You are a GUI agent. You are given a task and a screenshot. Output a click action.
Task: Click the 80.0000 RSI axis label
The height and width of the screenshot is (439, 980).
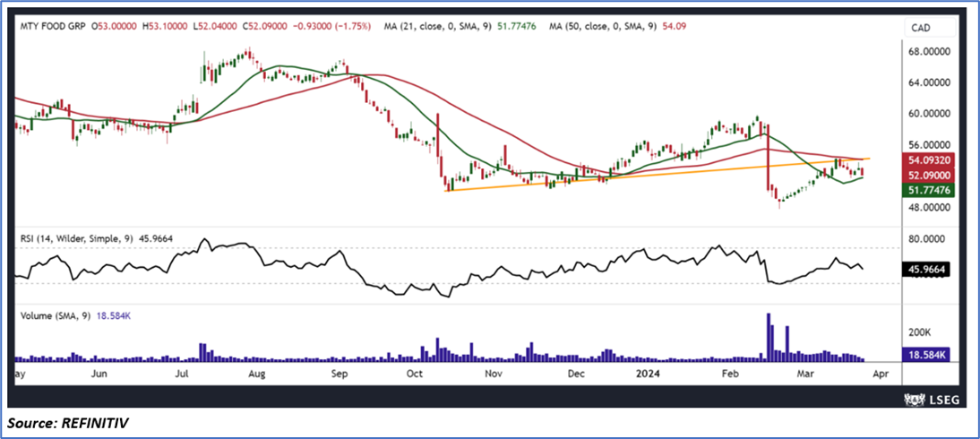coord(929,239)
